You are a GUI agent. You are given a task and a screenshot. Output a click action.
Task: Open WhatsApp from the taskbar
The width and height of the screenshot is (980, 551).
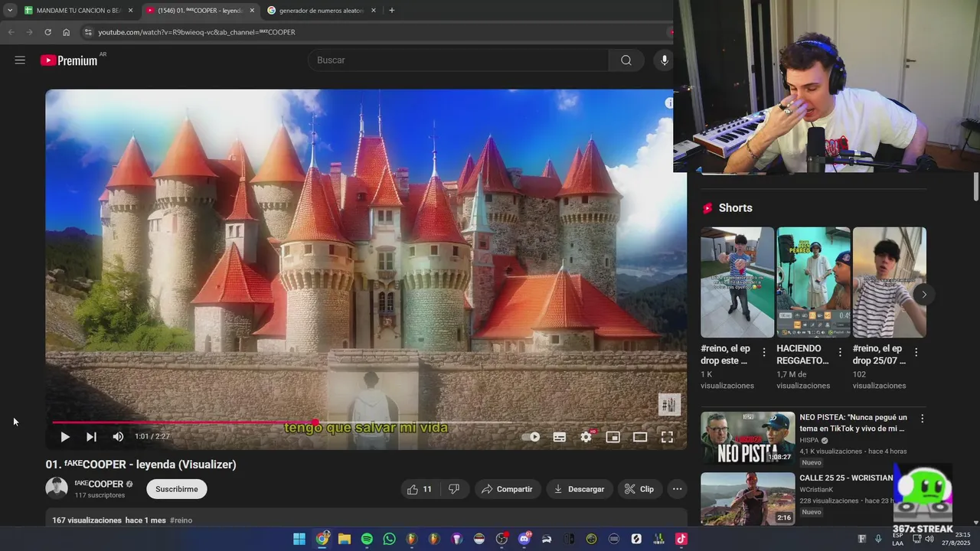pyautogui.click(x=389, y=539)
